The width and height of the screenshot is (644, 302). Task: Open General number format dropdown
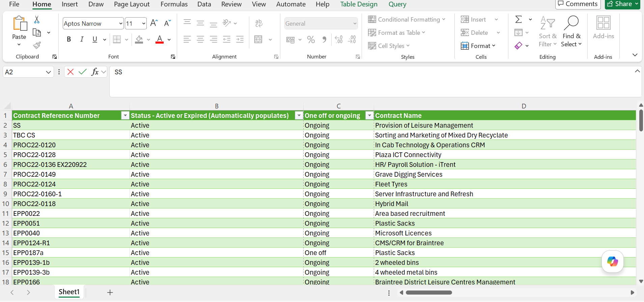[355, 23]
